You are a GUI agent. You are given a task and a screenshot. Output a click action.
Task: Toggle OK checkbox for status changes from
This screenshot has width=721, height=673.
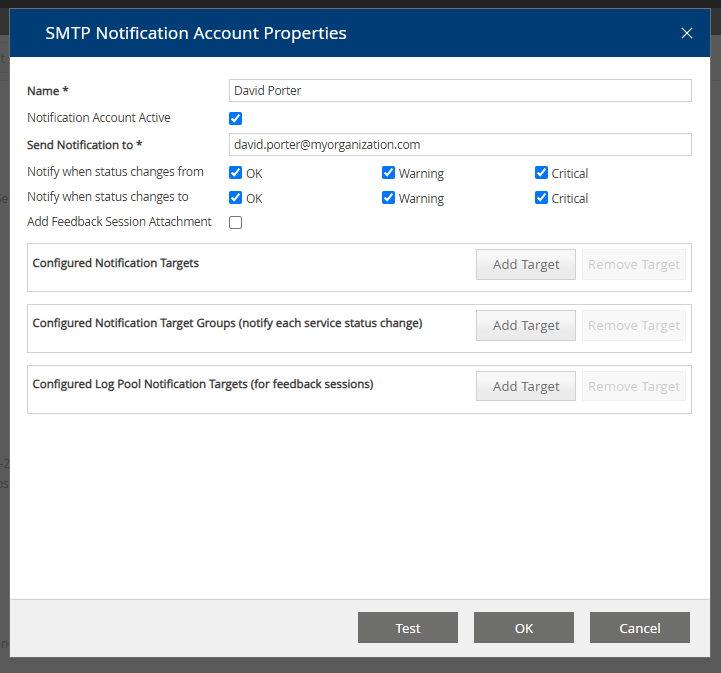tap(236, 173)
